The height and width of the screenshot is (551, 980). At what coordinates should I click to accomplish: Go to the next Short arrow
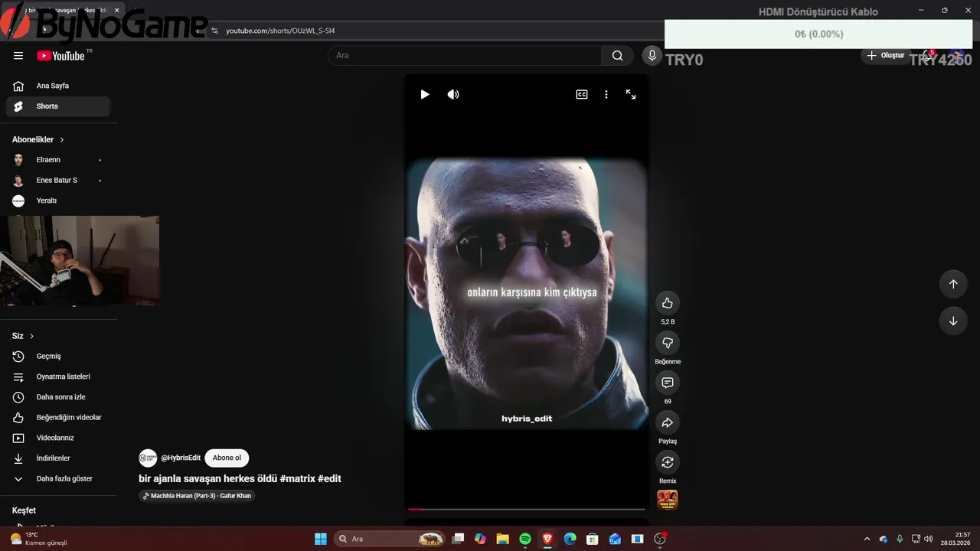[x=953, y=321]
